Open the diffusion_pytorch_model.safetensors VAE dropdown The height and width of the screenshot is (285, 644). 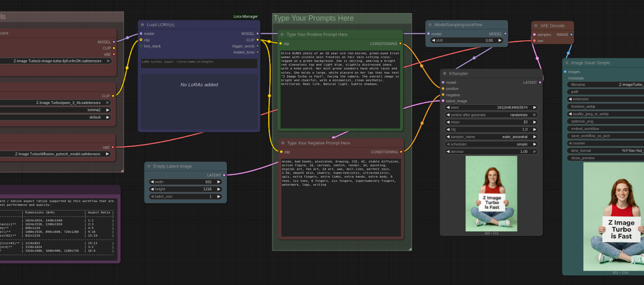(56, 154)
